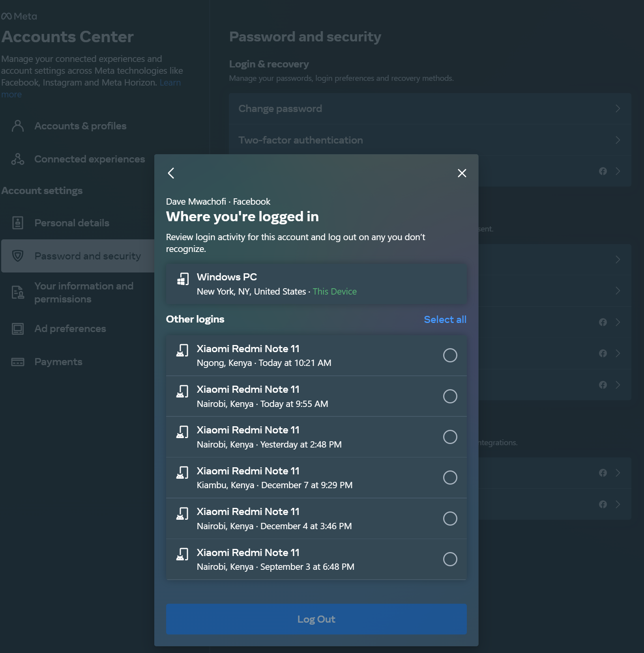Image resolution: width=644 pixels, height=653 pixels.
Task: Click the Connected experiences icon
Action: pos(18,159)
